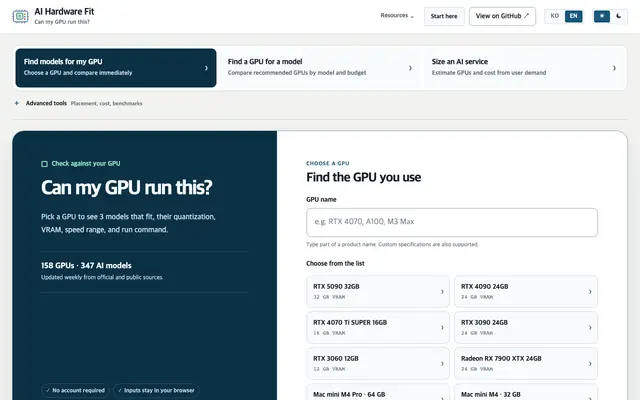Switch language to KO
The width and height of the screenshot is (640, 400).
pyautogui.click(x=554, y=16)
